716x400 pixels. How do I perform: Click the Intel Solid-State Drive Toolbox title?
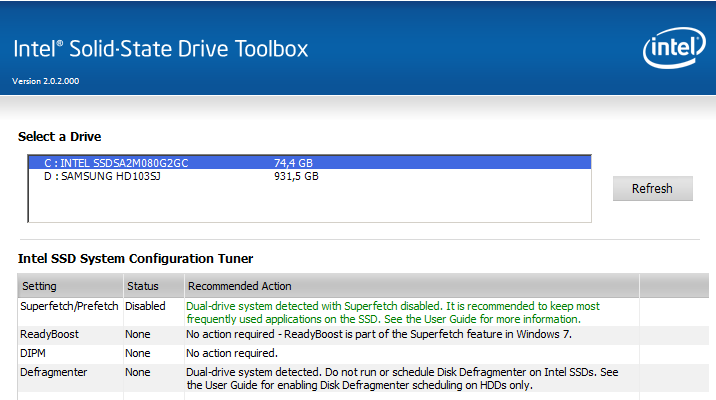click(160, 49)
